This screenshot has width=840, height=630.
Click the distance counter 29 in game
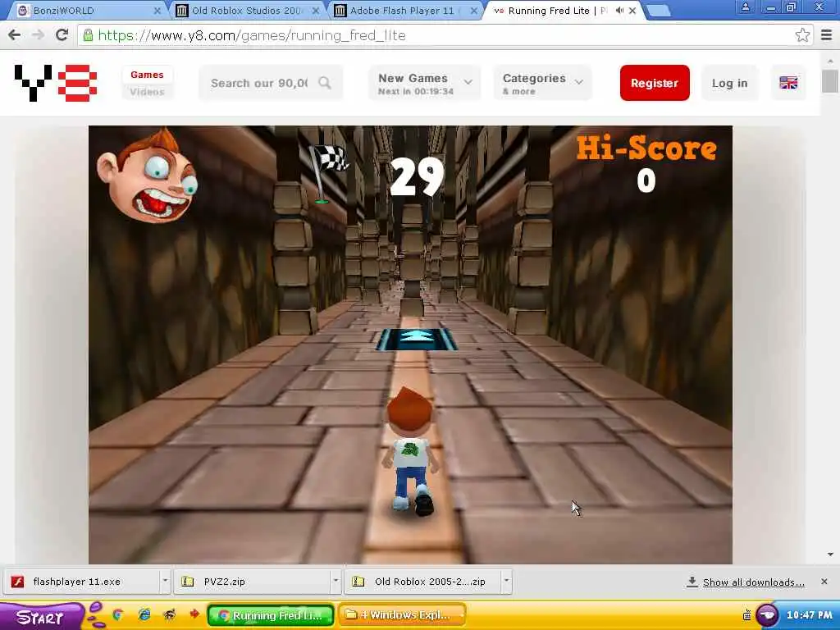(417, 177)
